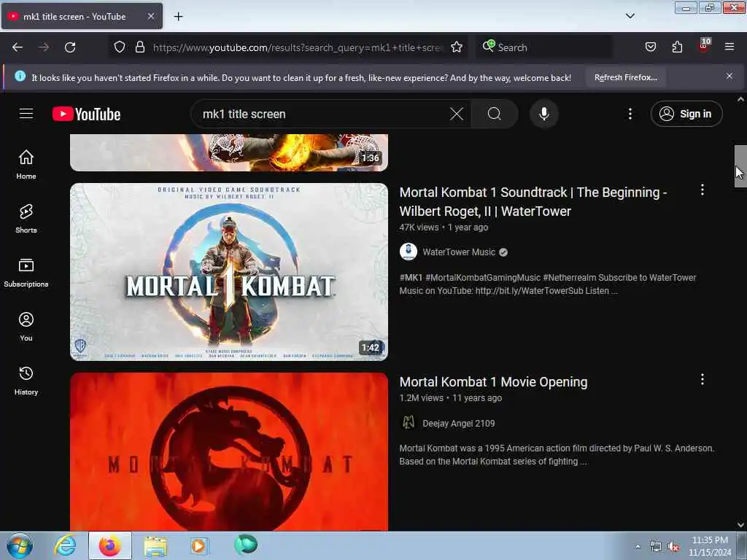Visit the Deejay Angel 2109 channel
The width and height of the screenshot is (747, 560).
pyautogui.click(x=458, y=424)
